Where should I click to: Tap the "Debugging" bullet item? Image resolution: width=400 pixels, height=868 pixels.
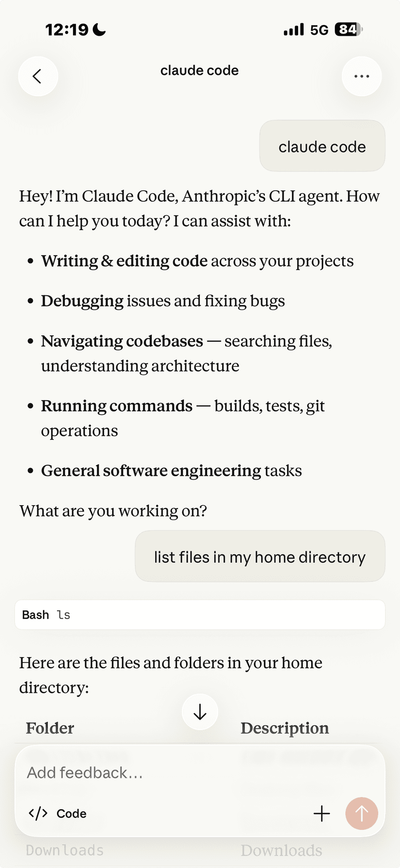83,301
